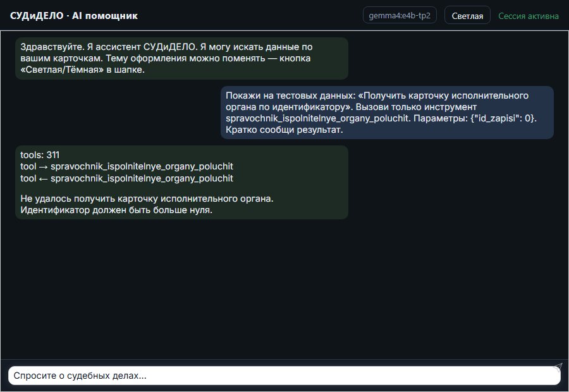Click the outgoing tool → spravochnik call line
The height and width of the screenshot is (392, 569).
coord(126,167)
